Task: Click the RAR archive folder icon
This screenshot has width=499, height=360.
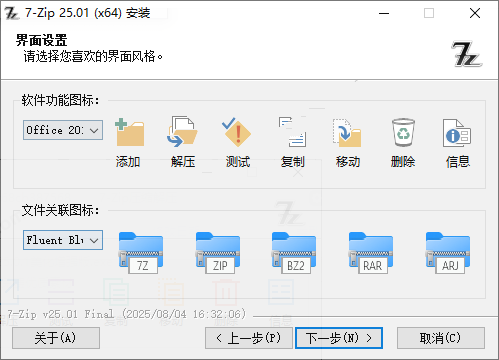Action: 371,253
